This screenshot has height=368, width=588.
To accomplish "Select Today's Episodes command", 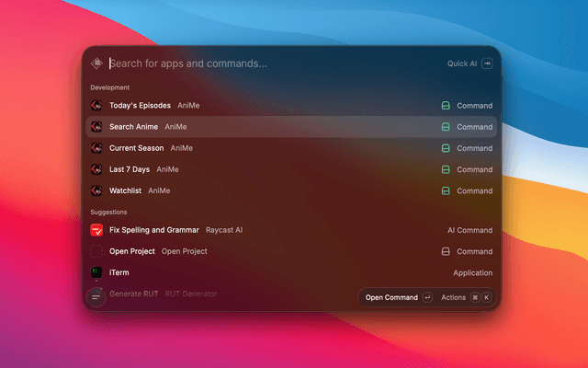I will (x=291, y=106).
